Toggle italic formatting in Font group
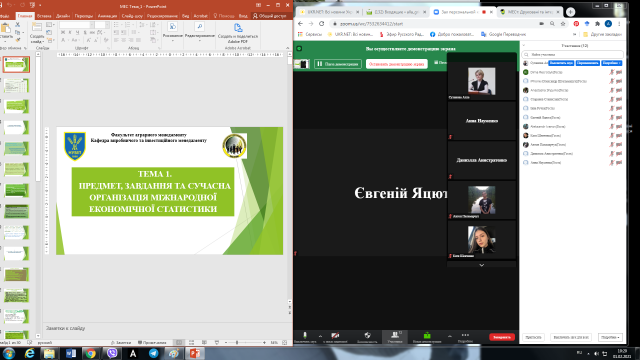Image resolution: width=640 pixels, height=360 pixels. tap(70, 32)
